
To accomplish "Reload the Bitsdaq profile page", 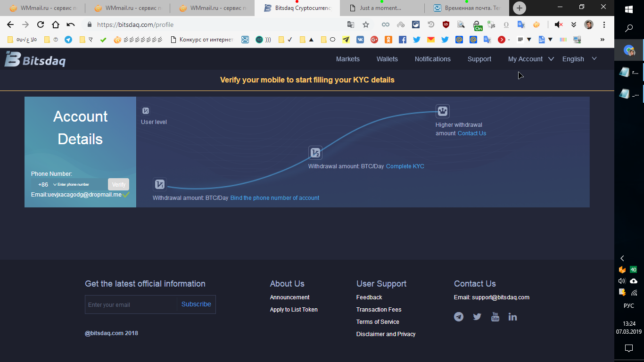I will pos(41,25).
